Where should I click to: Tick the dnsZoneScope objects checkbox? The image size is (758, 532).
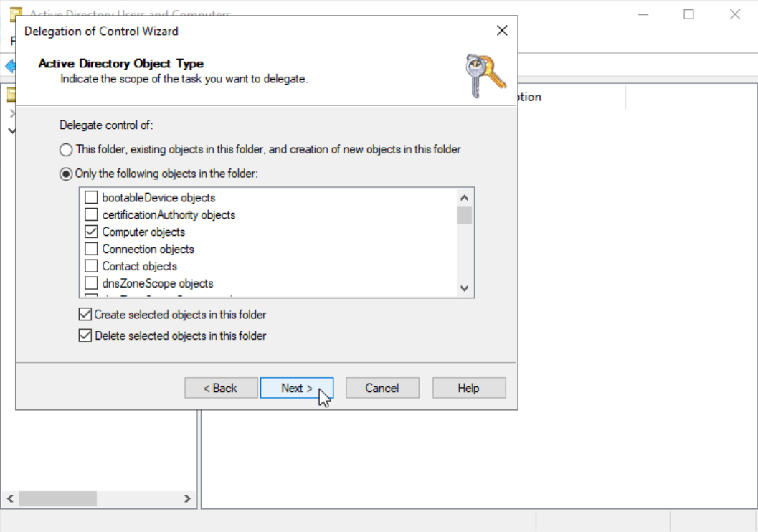tap(91, 283)
